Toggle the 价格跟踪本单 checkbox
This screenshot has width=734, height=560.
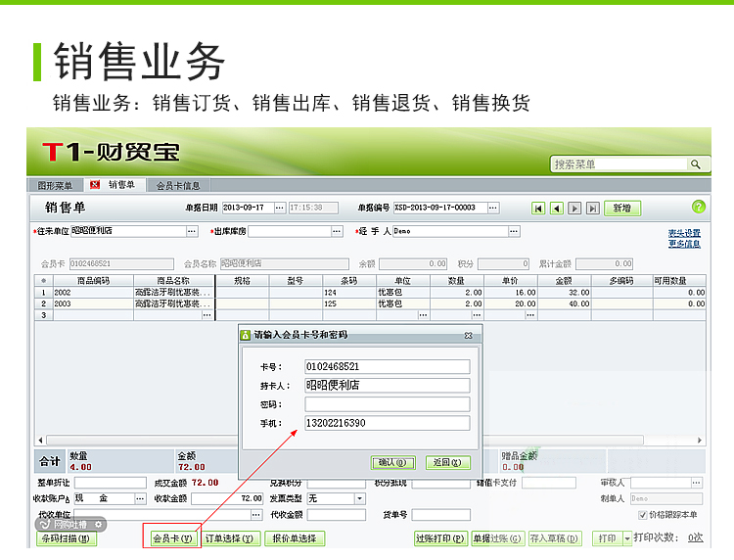[642, 514]
